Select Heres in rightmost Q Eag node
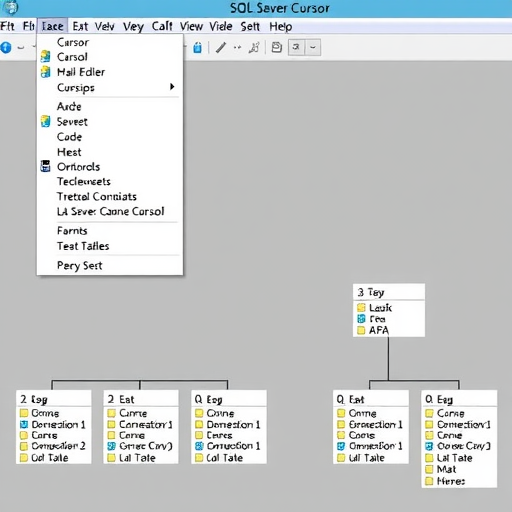 pyautogui.click(x=451, y=481)
